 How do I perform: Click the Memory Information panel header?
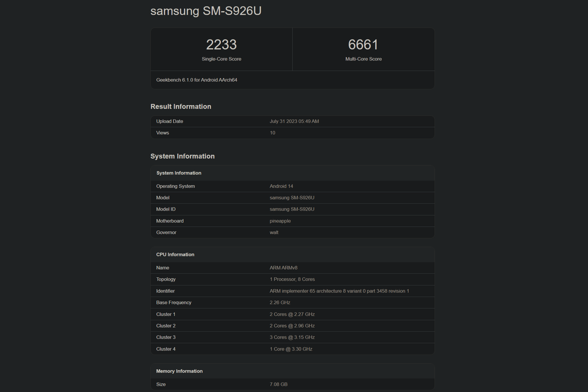coord(179,371)
